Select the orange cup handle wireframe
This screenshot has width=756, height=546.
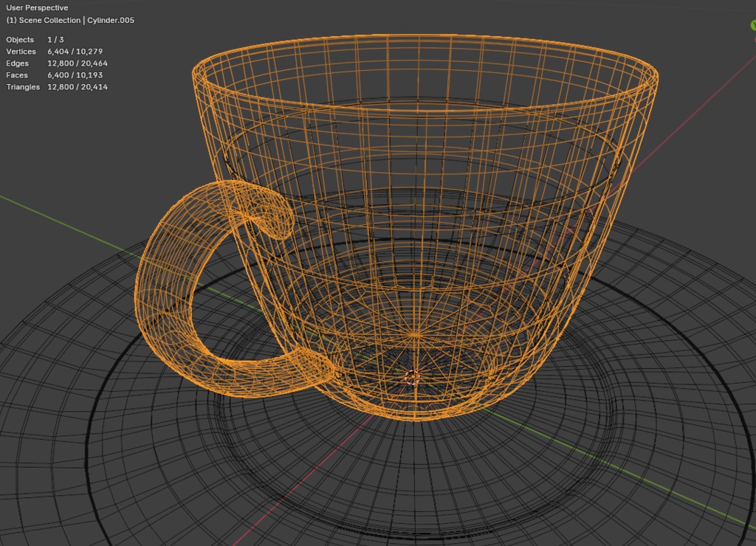tap(164, 289)
